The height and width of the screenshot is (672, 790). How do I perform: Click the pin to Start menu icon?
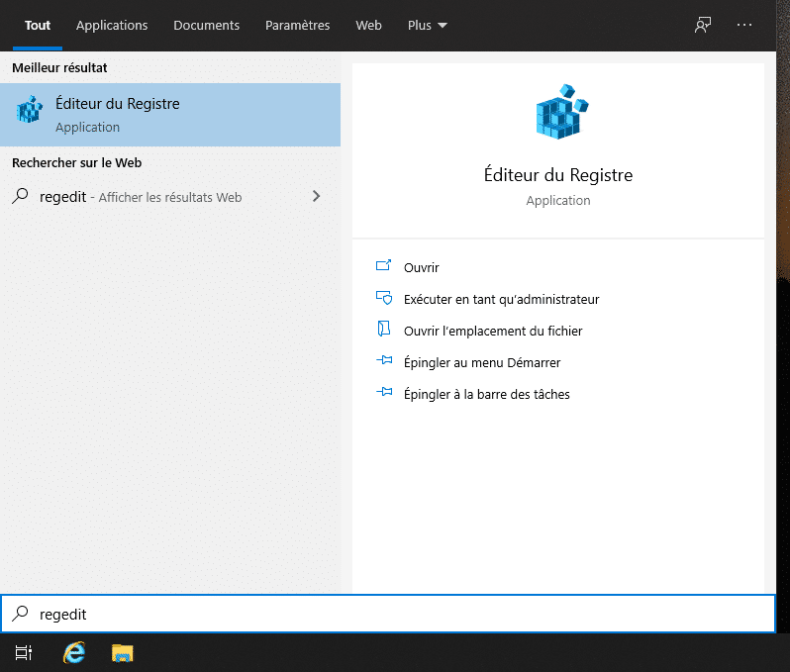pyautogui.click(x=384, y=362)
